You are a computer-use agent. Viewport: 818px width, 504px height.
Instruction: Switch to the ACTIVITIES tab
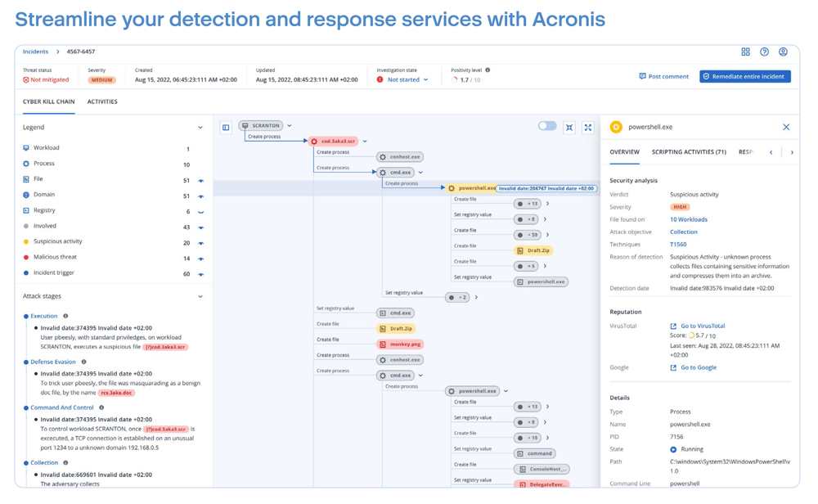(x=102, y=101)
